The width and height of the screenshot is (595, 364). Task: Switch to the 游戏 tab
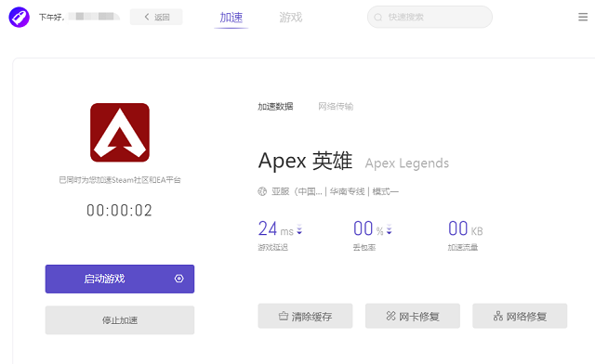click(x=291, y=18)
